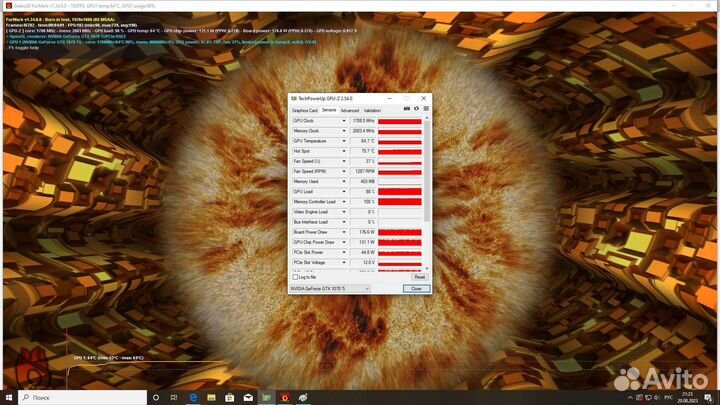Open Microsoft Store from the taskbar

click(230, 397)
